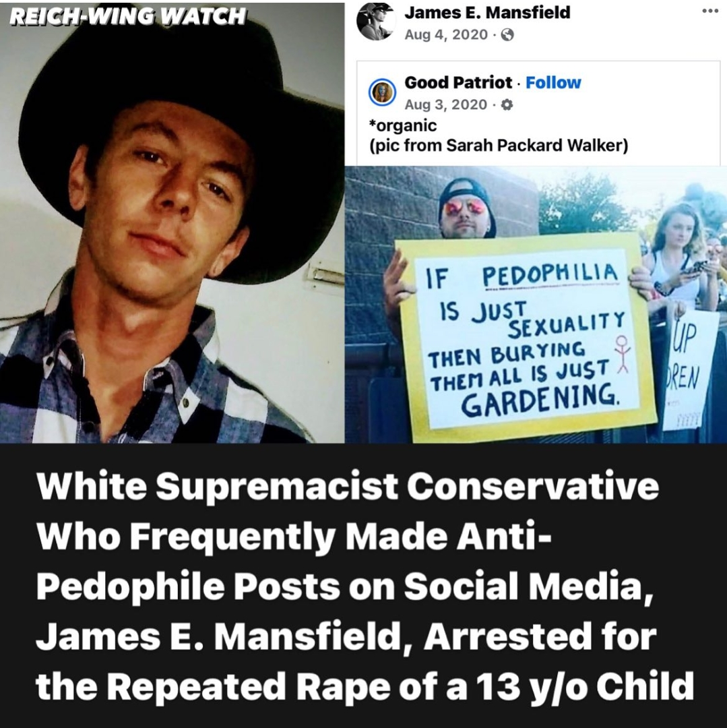The image size is (727, 728).
Task: Open the James E. Mansfield profile name
Action: coord(487,12)
